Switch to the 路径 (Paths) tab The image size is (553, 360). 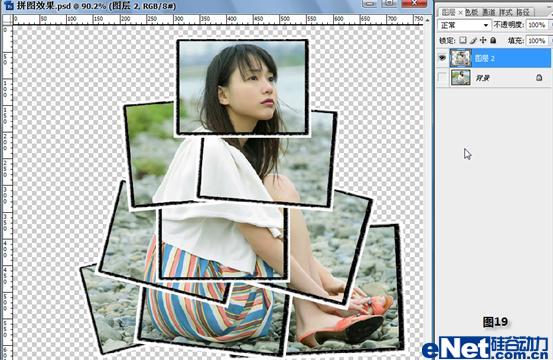click(523, 12)
